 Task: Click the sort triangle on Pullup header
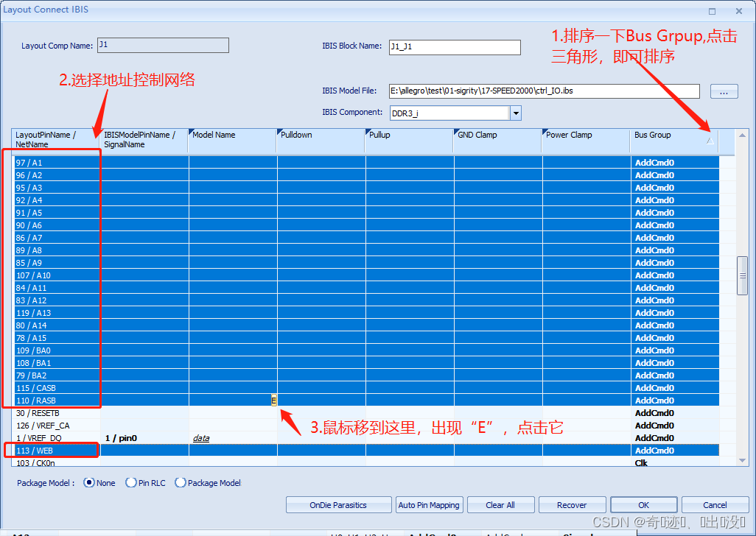point(367,131)
